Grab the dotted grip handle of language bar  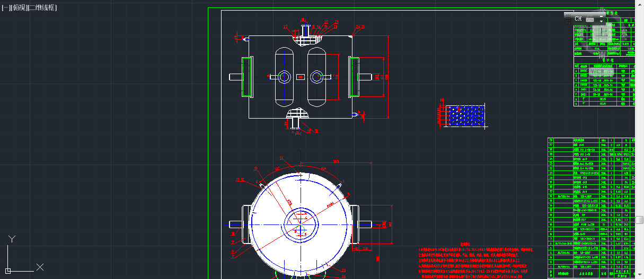(568, 19)
